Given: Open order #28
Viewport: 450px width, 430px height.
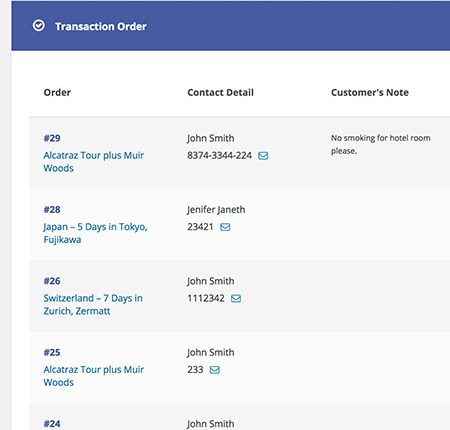Looking at the screenshot, I should pos(52,209).
